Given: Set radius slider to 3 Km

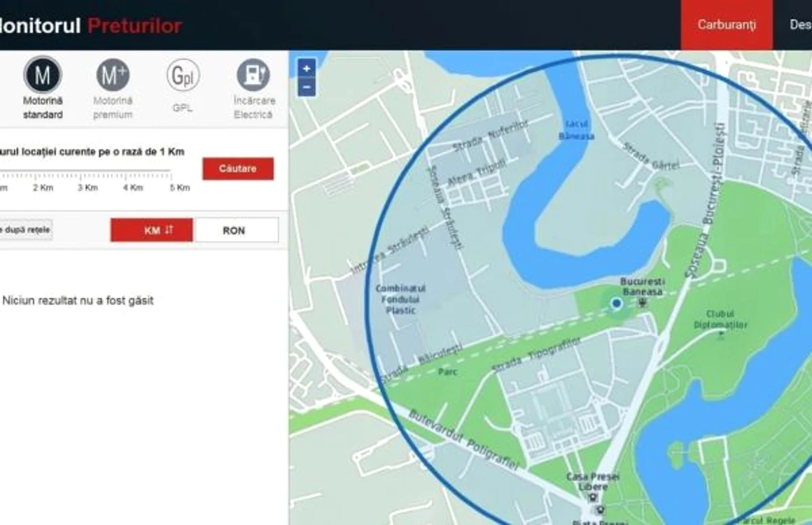Looking at the screenshot, I should click(87, 188).
